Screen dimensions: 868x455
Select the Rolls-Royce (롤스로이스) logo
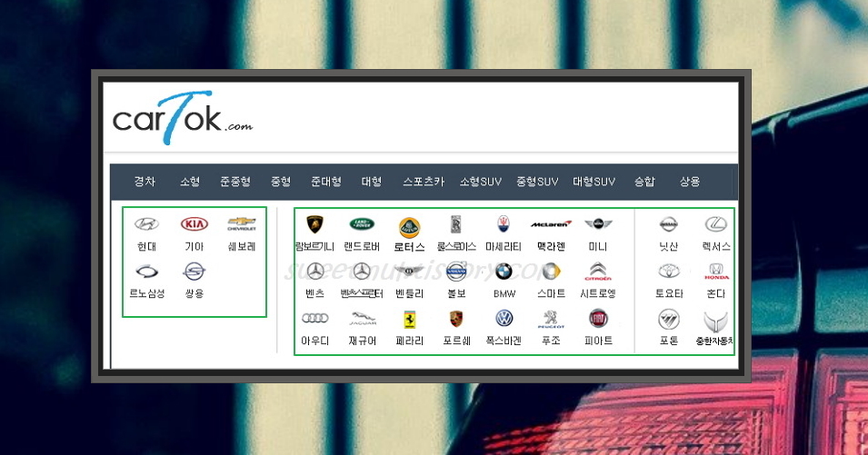point(456,224)
